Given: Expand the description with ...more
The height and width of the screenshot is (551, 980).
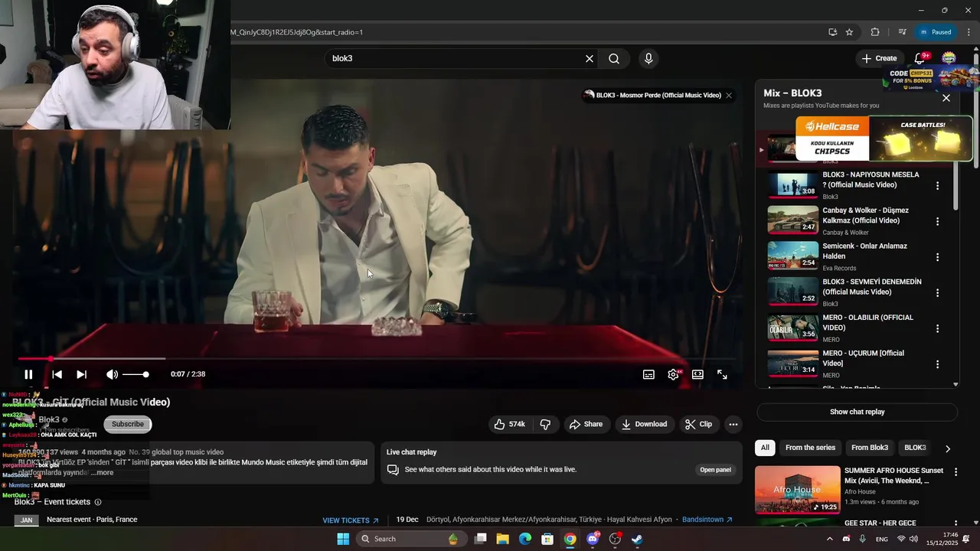Looking at the screenshot, I should pos(102,472).
